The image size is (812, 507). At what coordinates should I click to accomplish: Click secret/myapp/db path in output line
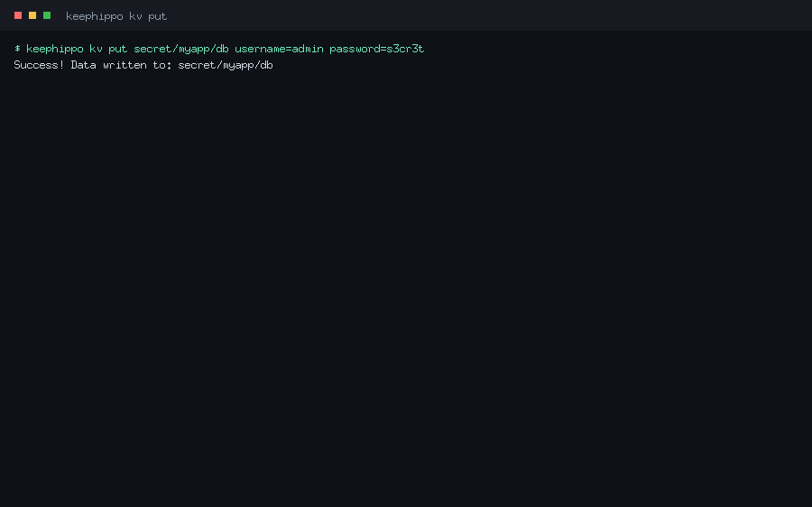click(x=226, y=65)
